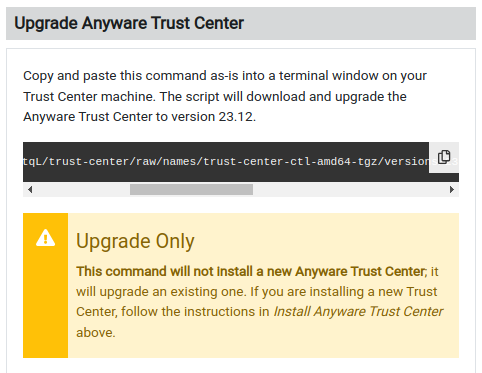482x373 pixels.
Task: Click the 'version 23.12' text
Action: coord(213,117)
